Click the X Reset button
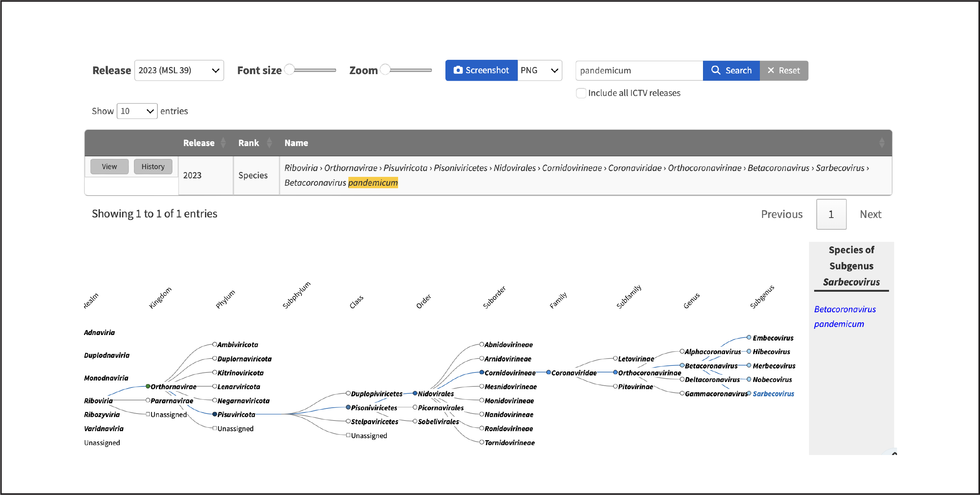The image size is (980, 495). click(784, 70)
